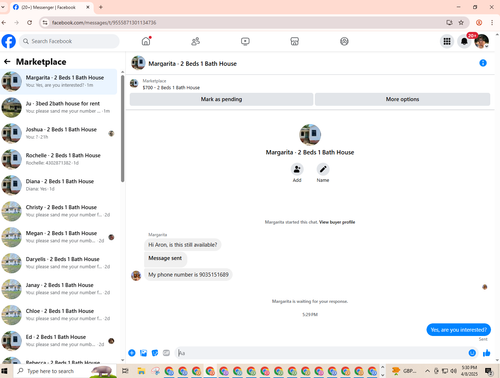The height and width of the screenshot is (378, 500).
Task: Click Mark as pending button
Action: [221, 99]
